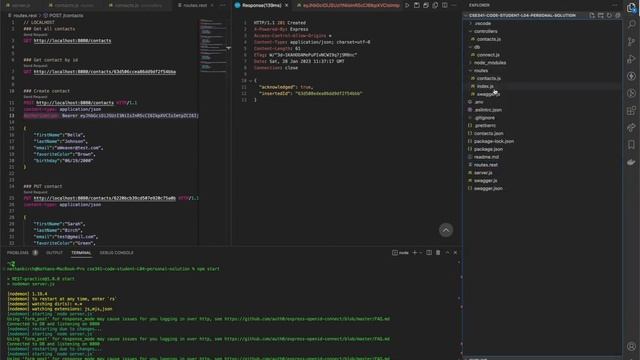Image resolution: width=640 pixels, height=360 pixels.
Task: Fold the JSON body at response line 10
Action: click(250, 81)
